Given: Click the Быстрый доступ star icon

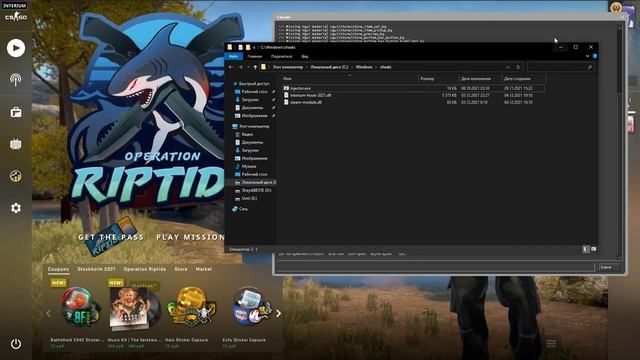Looking at the screenshot, I should [x=235, y=84].
